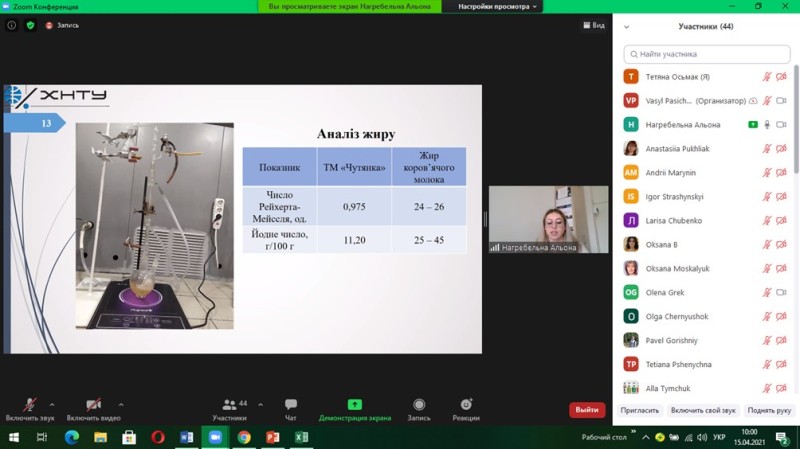The image size is (800, 449).
Task: Expand audio options arrow
Action: (x=52, y=405)
